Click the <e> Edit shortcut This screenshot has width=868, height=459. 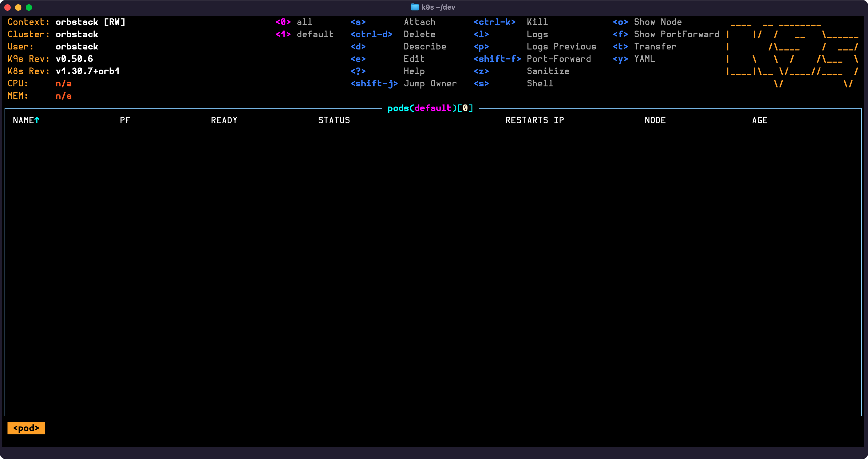click(387, 59)
